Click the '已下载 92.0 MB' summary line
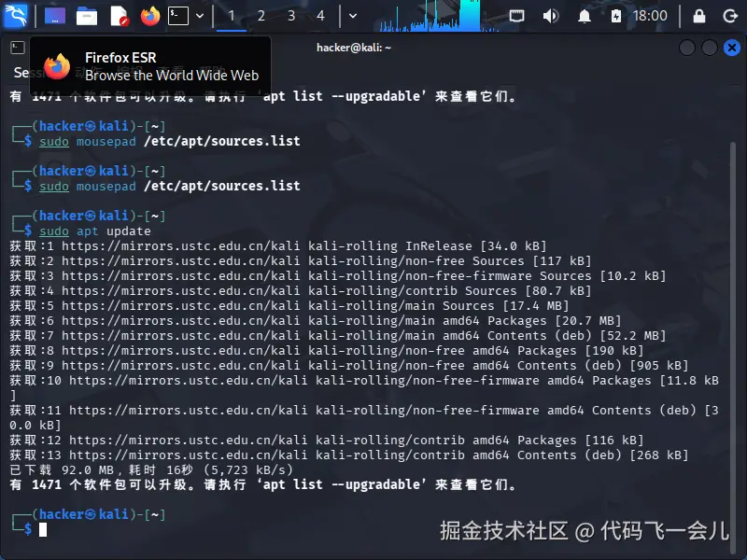The width and height of the screenshot is (747, 560). (151, 470)
